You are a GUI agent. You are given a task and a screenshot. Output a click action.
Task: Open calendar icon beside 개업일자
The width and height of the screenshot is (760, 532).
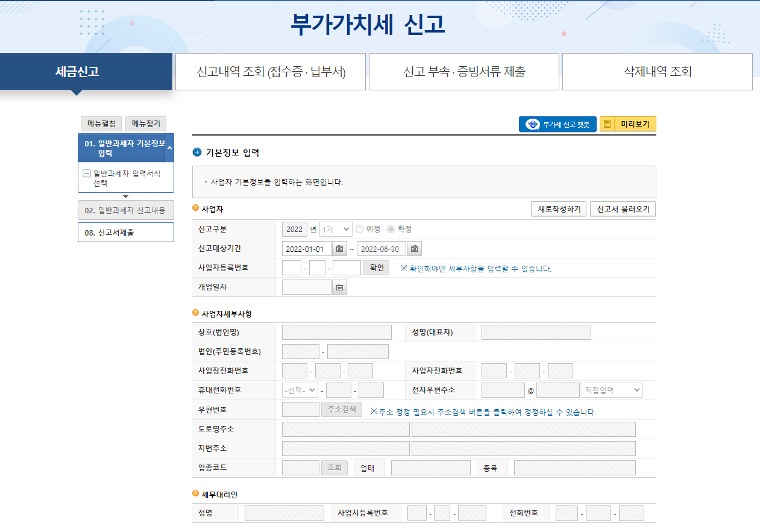[340, 287]
